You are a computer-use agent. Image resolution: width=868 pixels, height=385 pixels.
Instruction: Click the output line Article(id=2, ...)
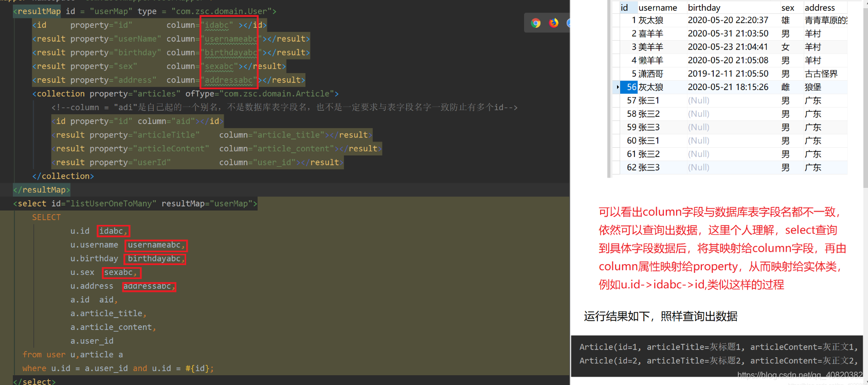pyautogui.click(x=719, y=360)
